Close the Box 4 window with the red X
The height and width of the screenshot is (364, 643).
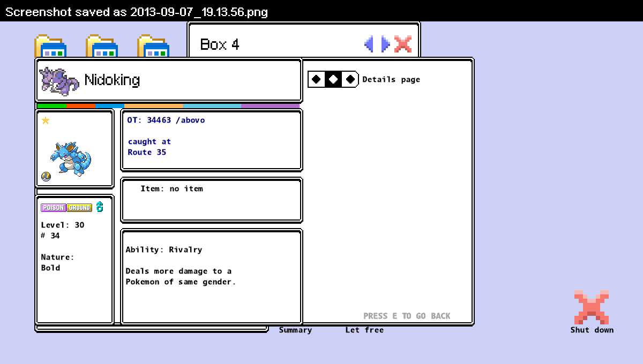click(x=403, y=44)
